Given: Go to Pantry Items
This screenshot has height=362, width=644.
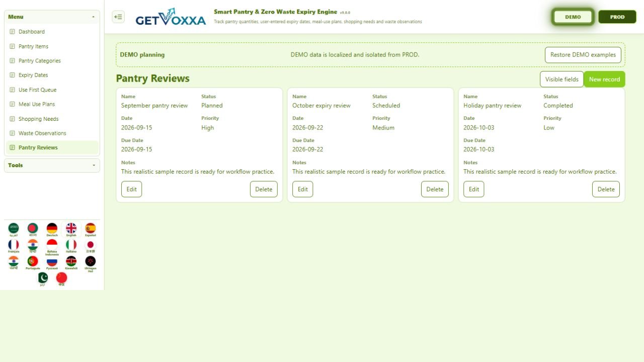Looking at the screenshot, I should (52, 46).
